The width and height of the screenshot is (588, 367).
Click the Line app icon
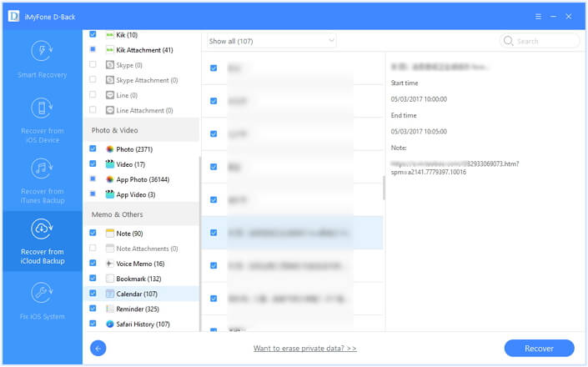pyautogui.click(x=110, y=95)
